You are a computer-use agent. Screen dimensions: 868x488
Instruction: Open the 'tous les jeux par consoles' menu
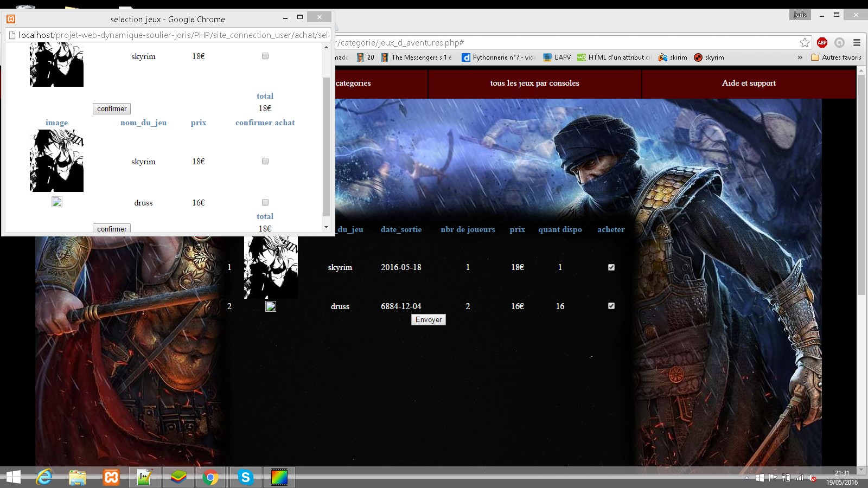pyautogui.click(x=534, y=83)
